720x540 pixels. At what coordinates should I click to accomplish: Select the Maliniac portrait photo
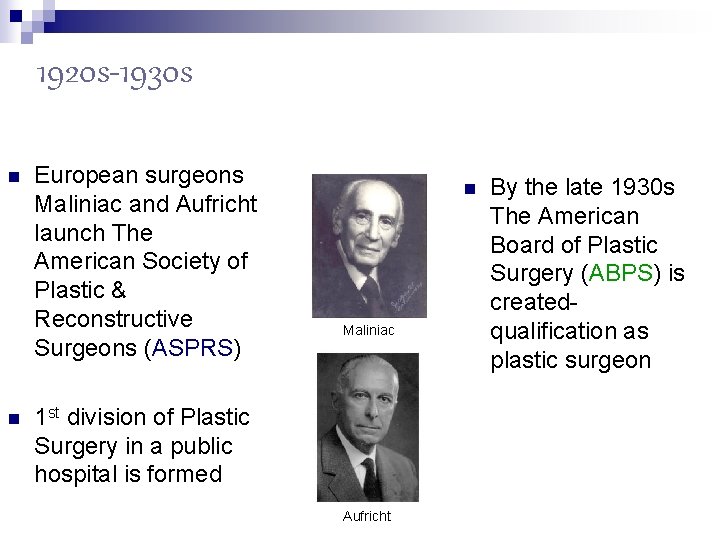click(x=369, y=246)
